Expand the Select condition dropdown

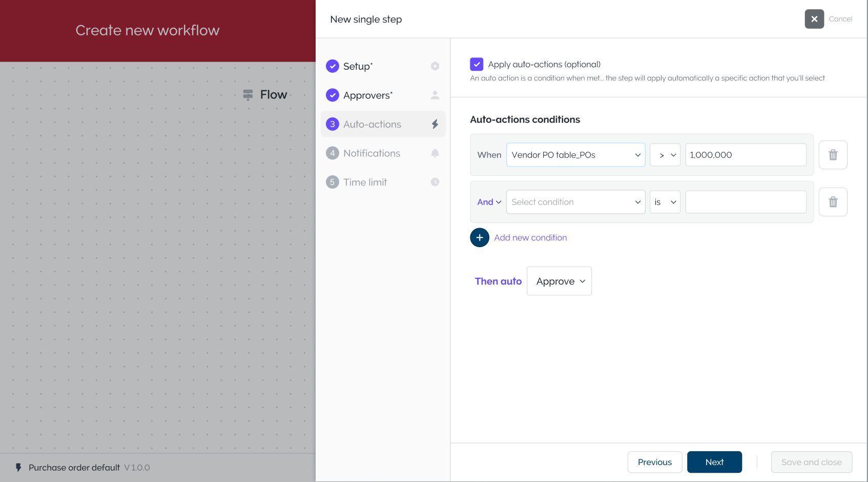pyautogui.click(x=575, y=202)
